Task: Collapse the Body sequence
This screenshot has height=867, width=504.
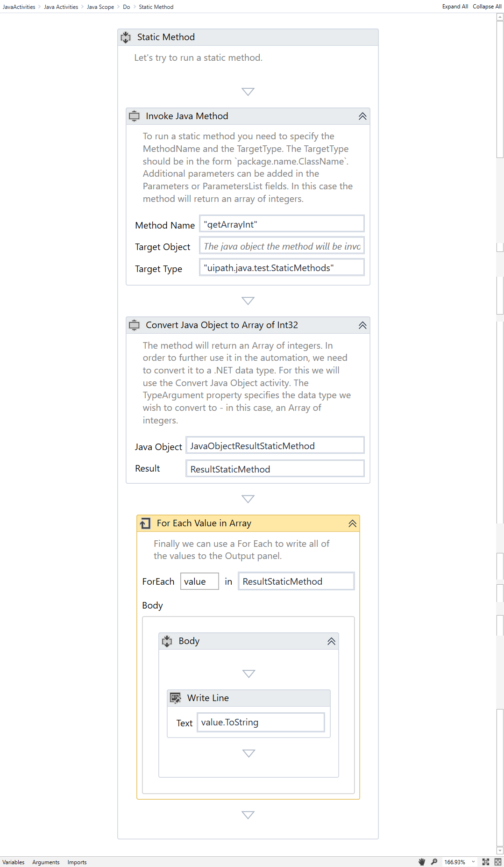Action: [331, 641]
